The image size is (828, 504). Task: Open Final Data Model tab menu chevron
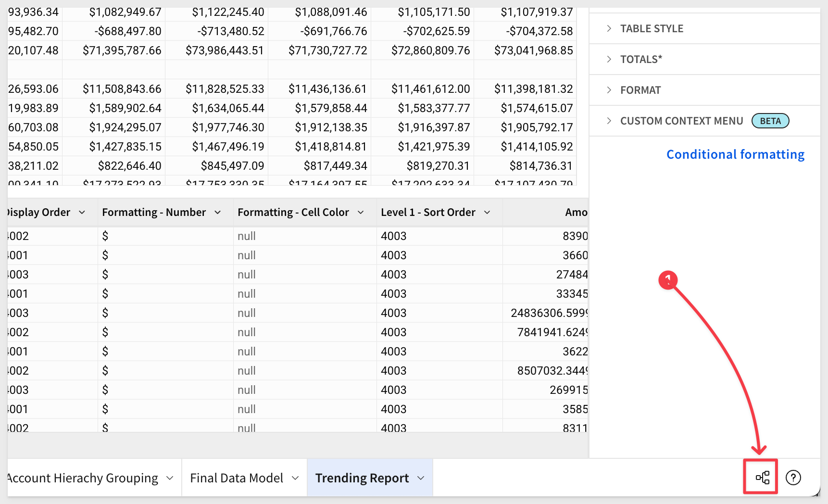point(295,478)
